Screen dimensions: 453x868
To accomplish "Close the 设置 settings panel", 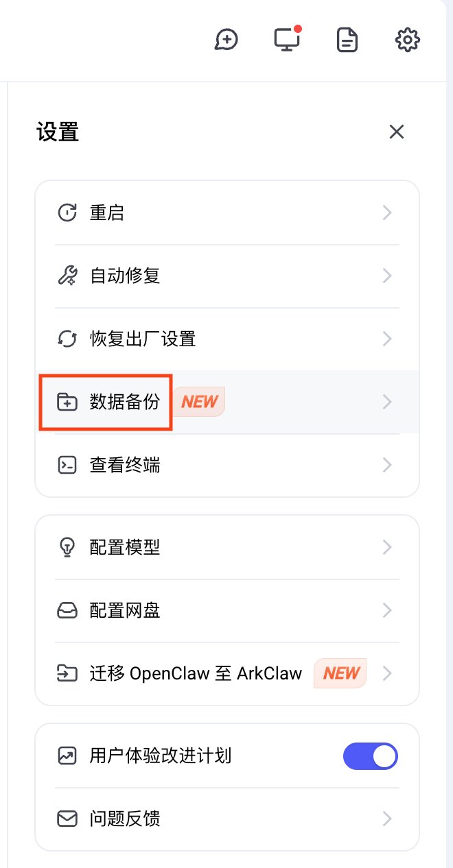I will tap(397, 132).
